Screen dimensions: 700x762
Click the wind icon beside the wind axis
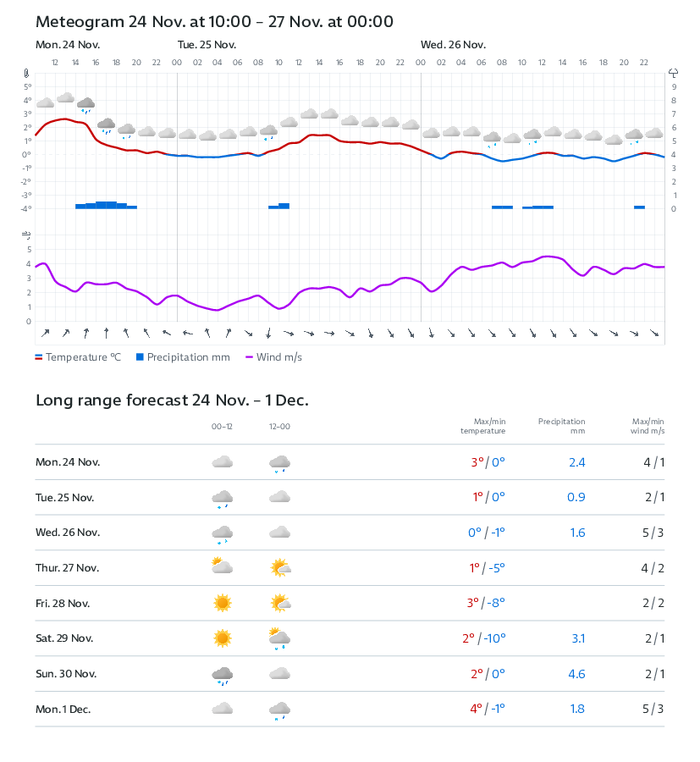click(27, 235)
